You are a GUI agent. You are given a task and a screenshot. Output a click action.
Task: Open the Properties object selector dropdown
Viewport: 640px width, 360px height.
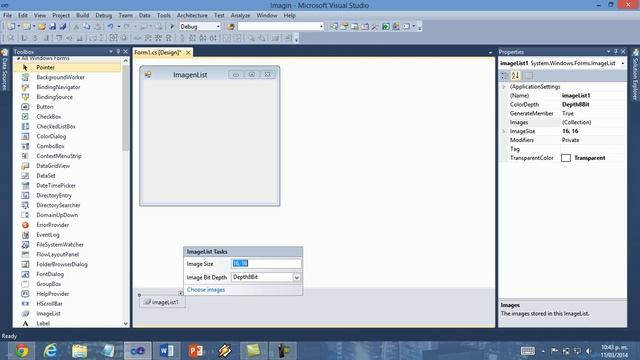click(623, 63)
